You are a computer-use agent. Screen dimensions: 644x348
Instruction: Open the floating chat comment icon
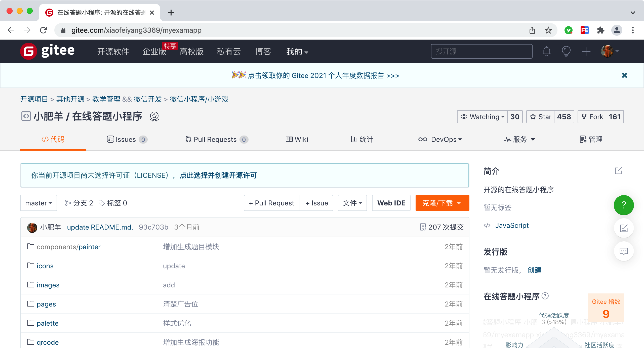pos(624,251)
